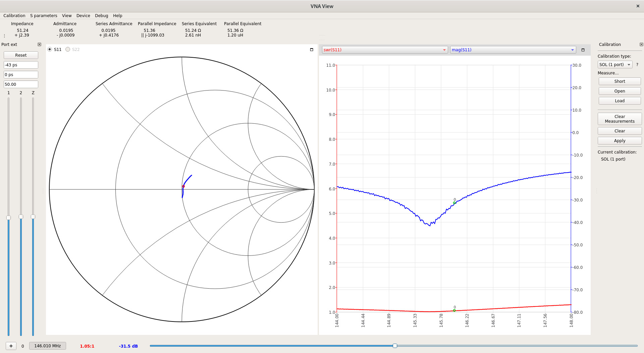Click the red marker on Smith chart
Image resolution: width=644 pixels, height=353 pixels.
[x=183, y=186]
